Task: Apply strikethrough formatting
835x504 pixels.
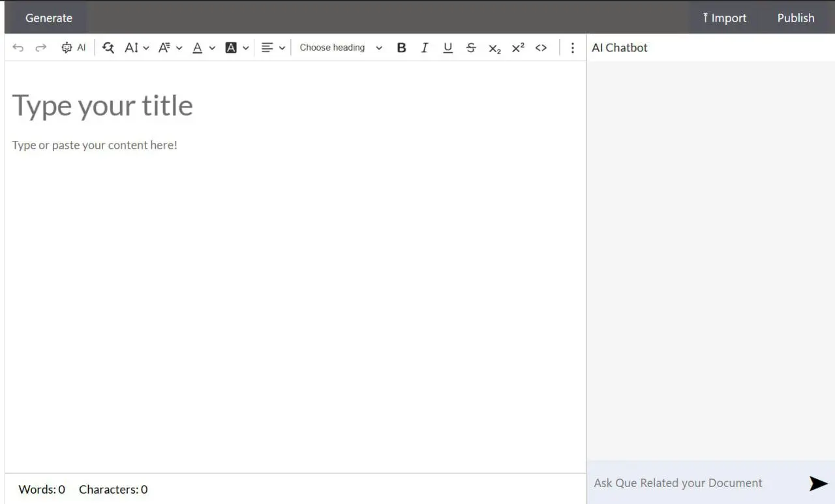Action: click(x=471, y=48)
